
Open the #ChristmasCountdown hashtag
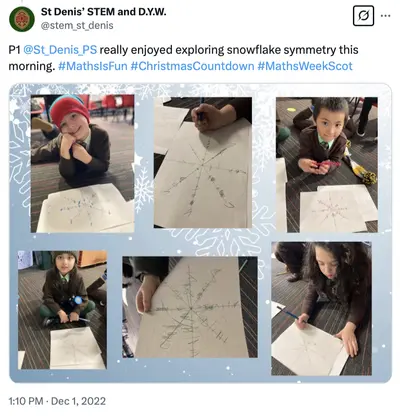pos(192,66)
